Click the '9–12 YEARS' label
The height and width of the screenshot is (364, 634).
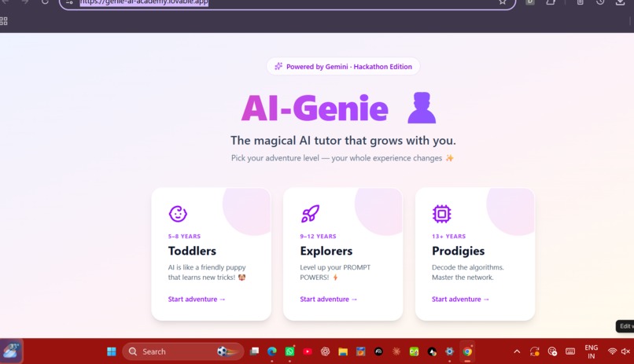click(x=318, y=237)
